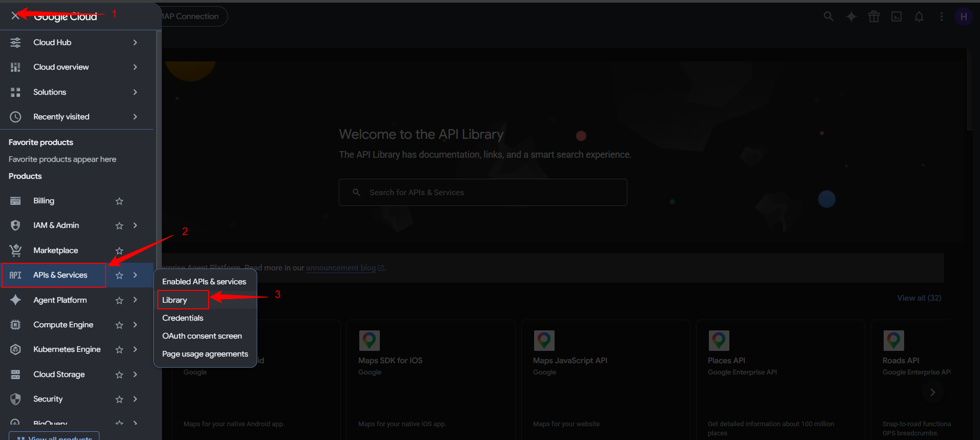Viewport: 980px width, 440px height.
Task: Expand the Cloud Storage submenu chevron
Action: (135, 374)
